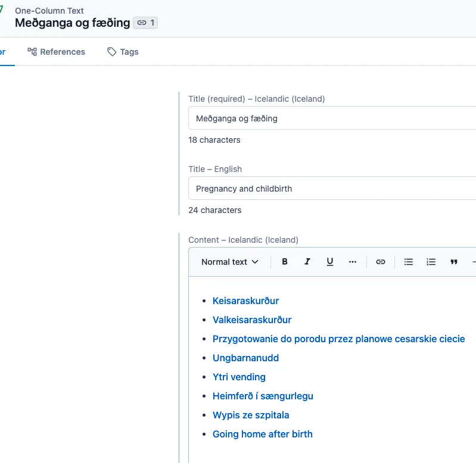The image size is (476, 463).
Task: Create a numbered list
Action: pos(431,262)
